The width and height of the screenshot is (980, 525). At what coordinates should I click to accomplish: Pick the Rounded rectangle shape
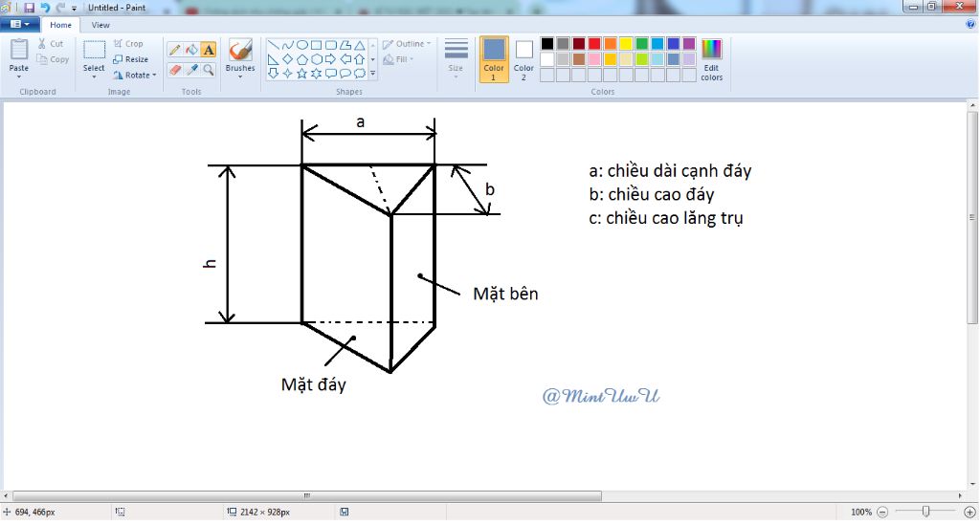330,45
